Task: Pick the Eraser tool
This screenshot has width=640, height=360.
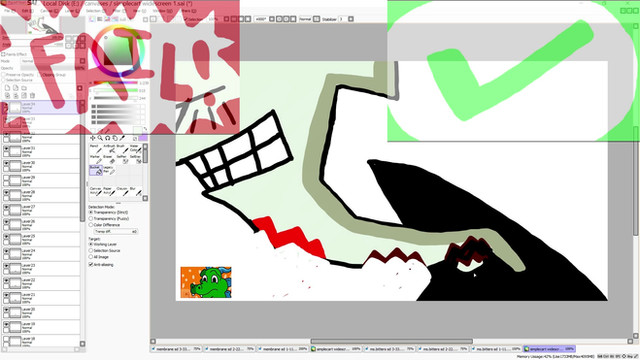Action: tap(109, 159)
